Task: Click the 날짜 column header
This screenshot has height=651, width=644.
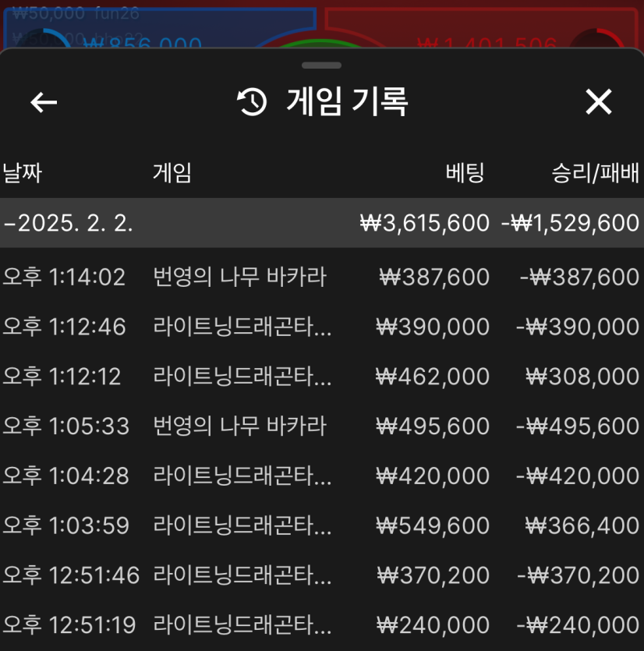Action: click(22, 172)
